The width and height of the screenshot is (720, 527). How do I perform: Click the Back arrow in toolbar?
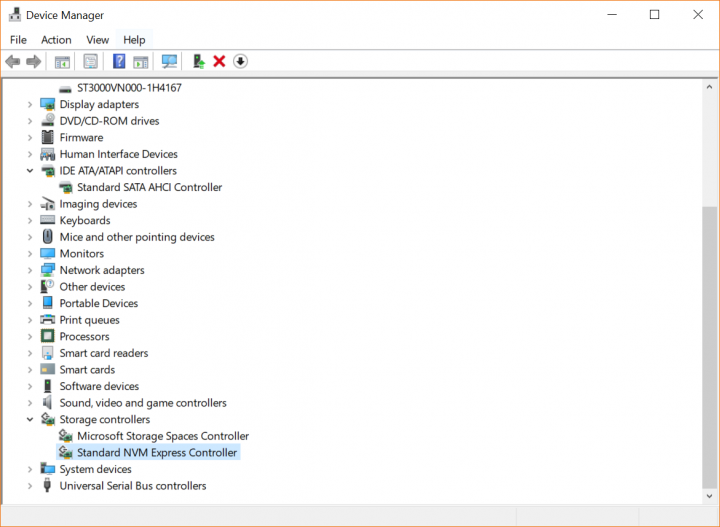[12, 62]
